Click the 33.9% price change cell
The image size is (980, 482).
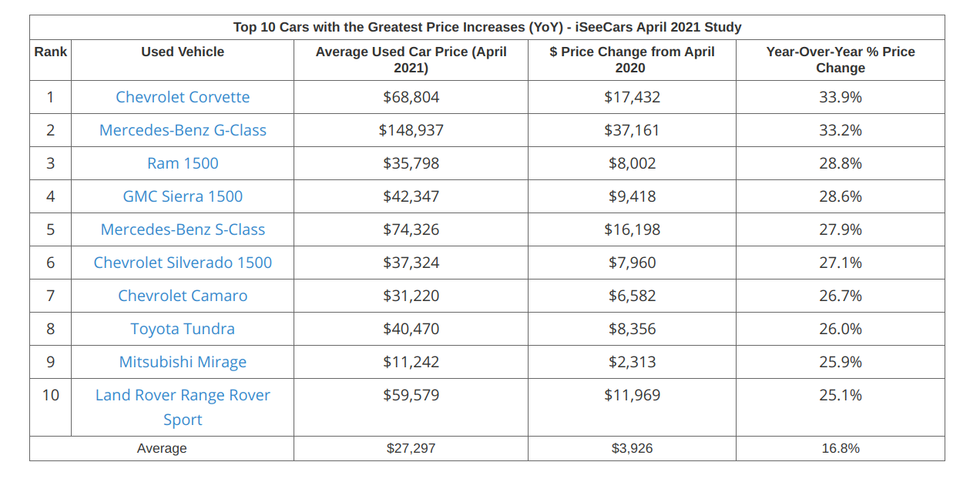(840, 97)
